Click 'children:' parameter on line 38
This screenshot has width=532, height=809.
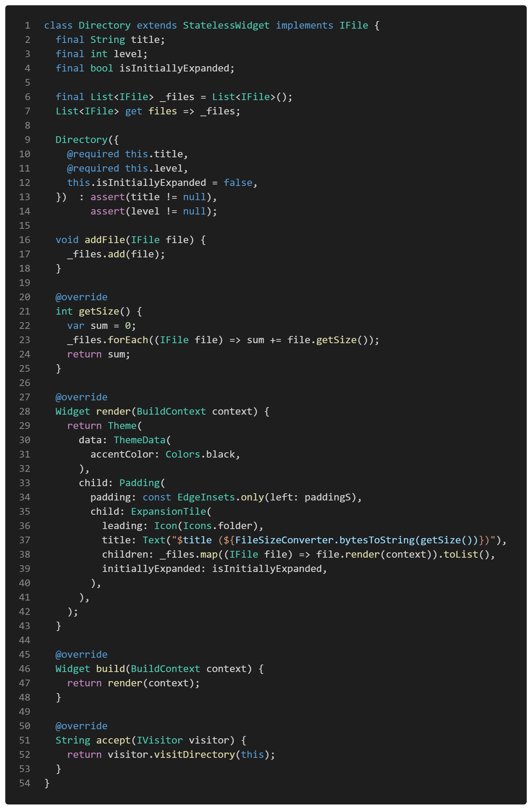pos(128,555)
